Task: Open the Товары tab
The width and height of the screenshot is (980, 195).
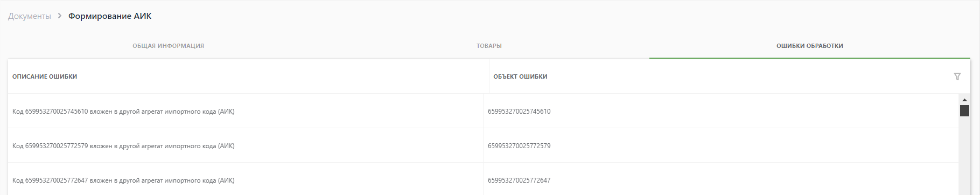Action: point(489,46)
